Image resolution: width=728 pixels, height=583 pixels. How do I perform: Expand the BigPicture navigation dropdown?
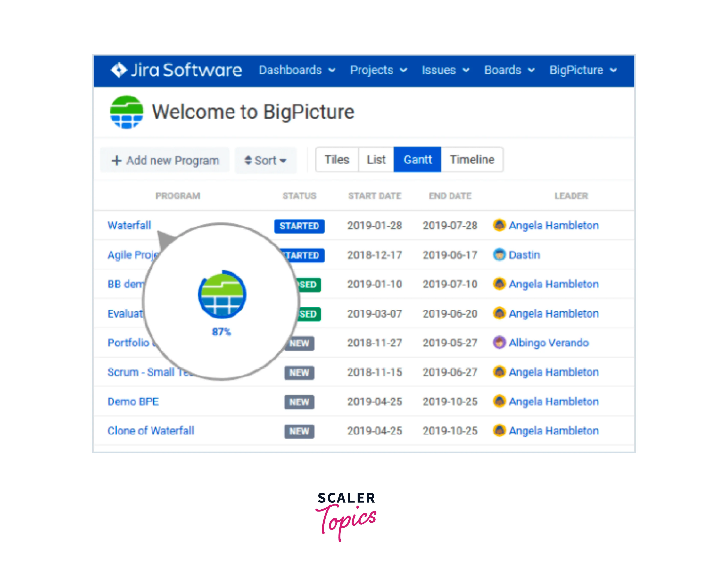click(583, 70)
